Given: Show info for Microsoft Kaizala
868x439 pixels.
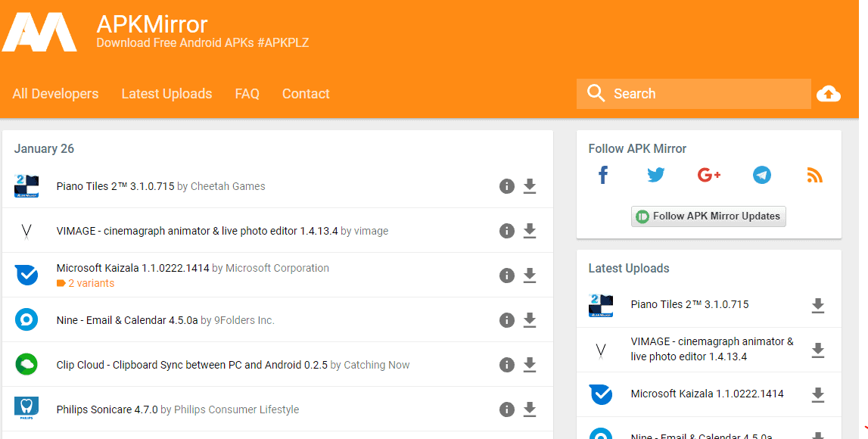Looking at the screenshot, I should point(507,276).
